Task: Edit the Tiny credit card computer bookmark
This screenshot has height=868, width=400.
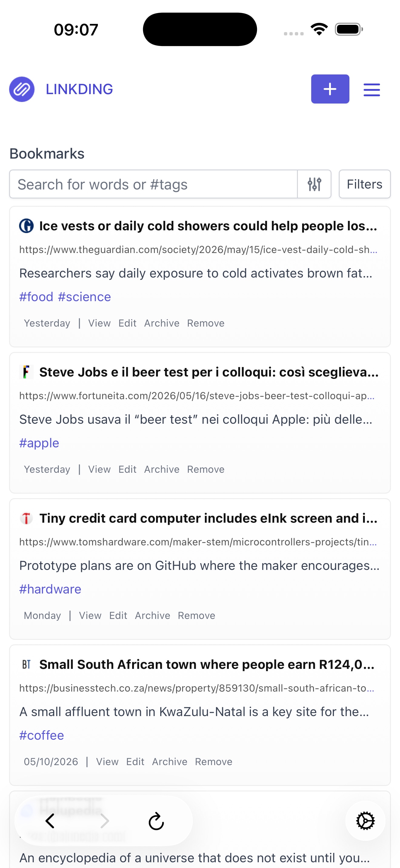Action: coord(118,616)
